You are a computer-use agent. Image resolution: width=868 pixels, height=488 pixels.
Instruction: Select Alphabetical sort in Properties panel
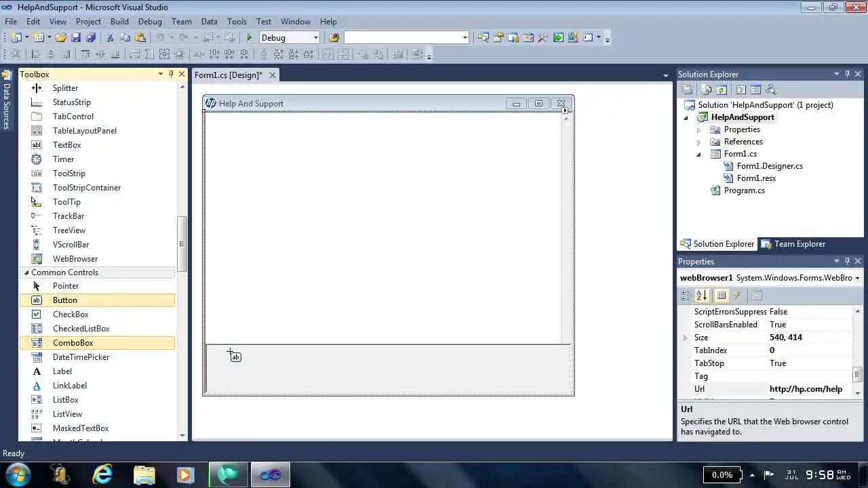click(x=702, y=295)
